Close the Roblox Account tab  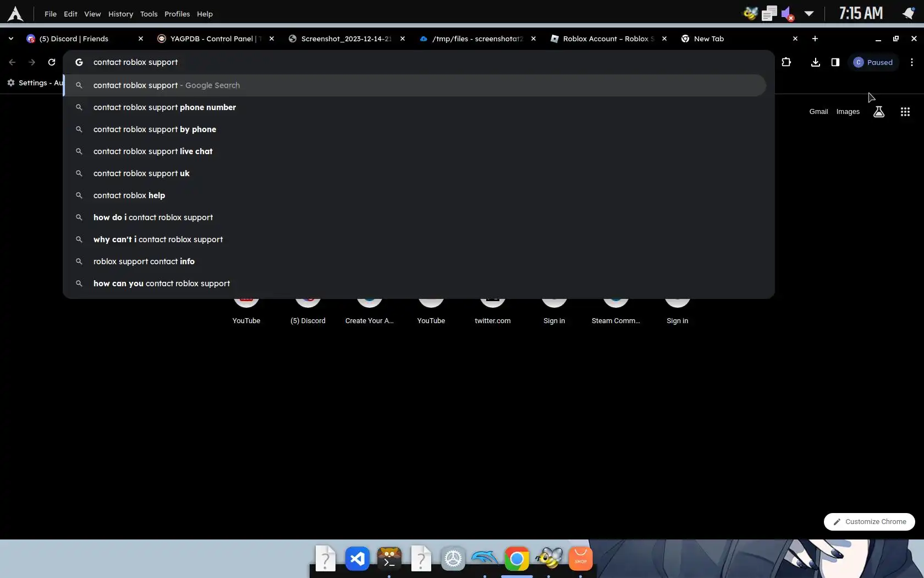[664, 39]
